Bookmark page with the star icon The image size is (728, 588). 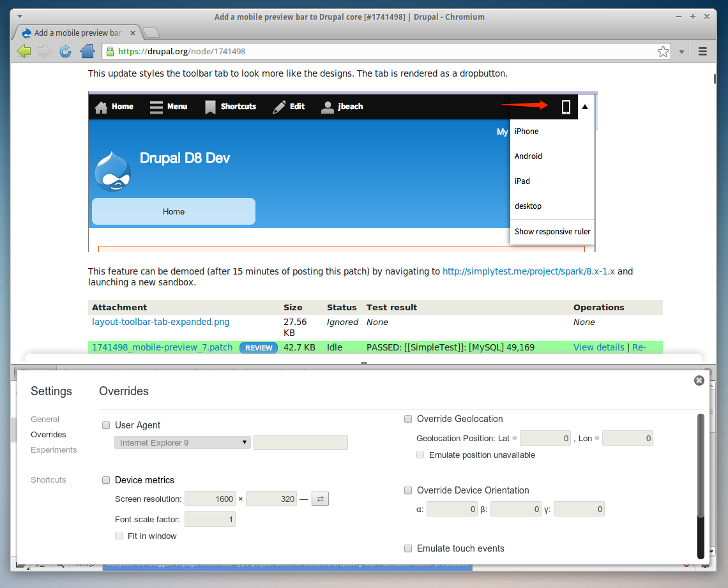663,52
